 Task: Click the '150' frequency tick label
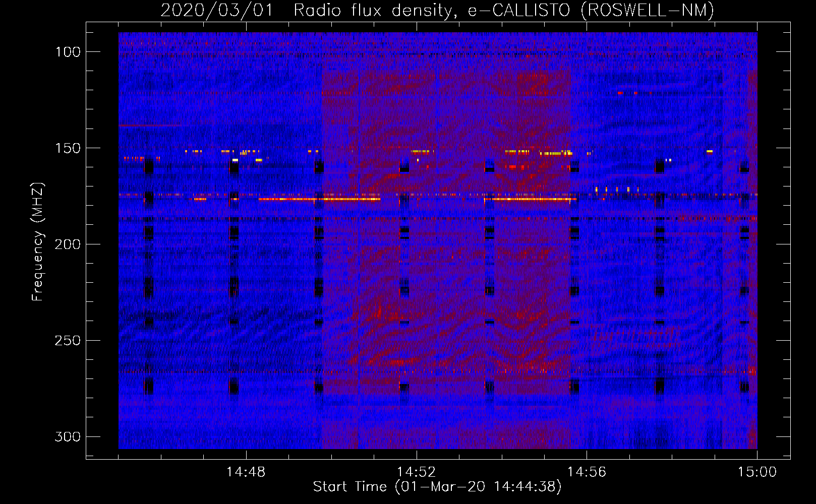(x=68, y=148)
